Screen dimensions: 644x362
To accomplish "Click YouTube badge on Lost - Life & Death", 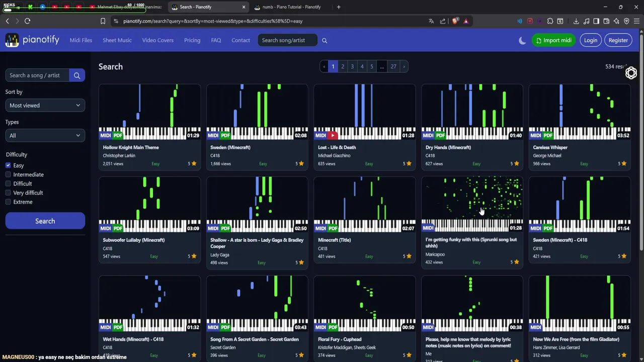I will pyautogui.click(x=333, y=135).
